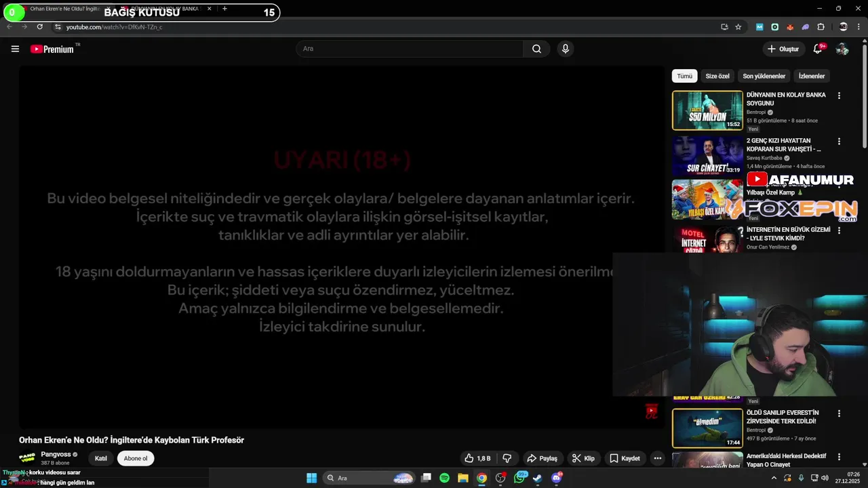Screen dimensions: 868x488
Task: Open YouTube notifications bell
Action: tap(818, 49)
